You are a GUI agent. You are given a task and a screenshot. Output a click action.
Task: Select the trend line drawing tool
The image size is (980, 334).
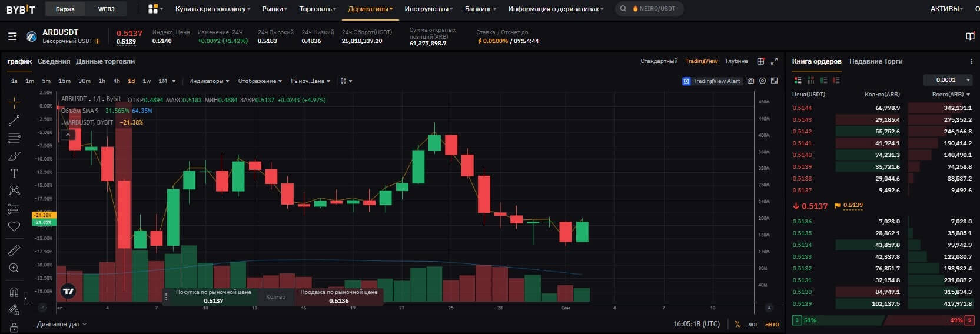pyautogui.click(x=14, y=121)
